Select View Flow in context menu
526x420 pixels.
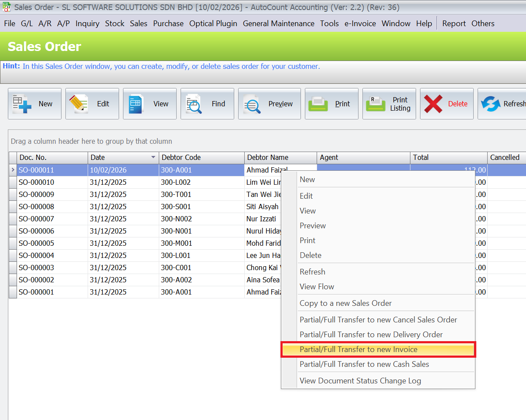(x=317, y=287)
